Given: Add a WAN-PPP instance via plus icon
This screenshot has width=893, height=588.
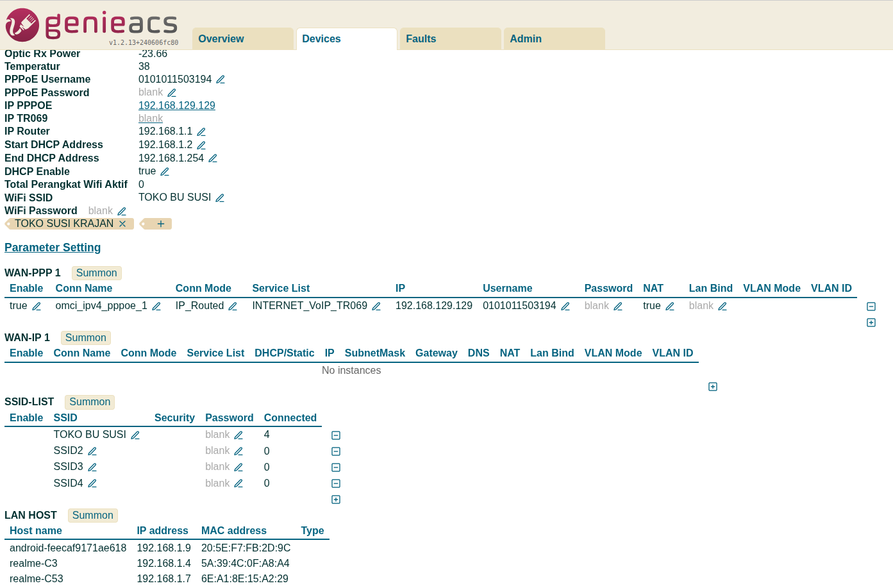Looking at the screenshot, I should [x=871, y=323].
